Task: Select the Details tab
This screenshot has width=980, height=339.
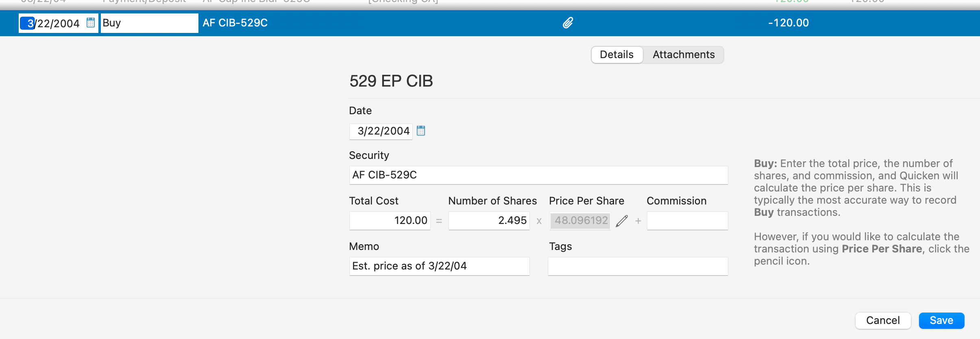Action: tap(616, 55)
